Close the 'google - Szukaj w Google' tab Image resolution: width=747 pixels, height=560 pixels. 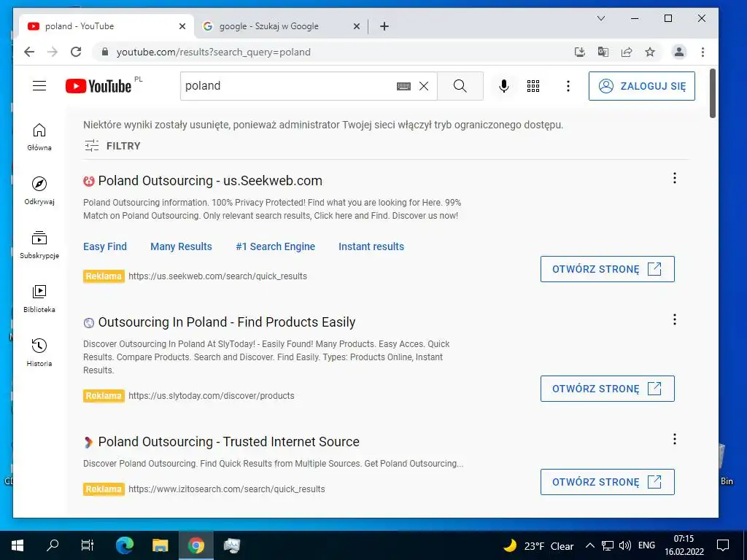point(356,26)
